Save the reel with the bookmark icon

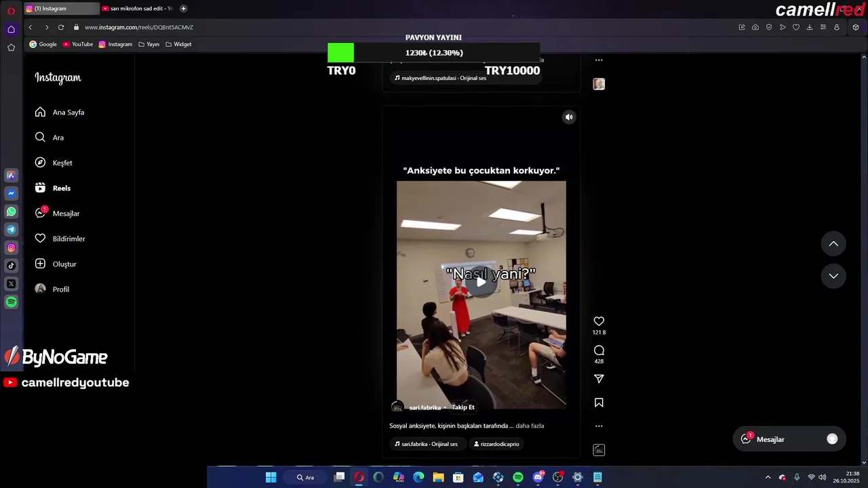click(x=599, y=403)
